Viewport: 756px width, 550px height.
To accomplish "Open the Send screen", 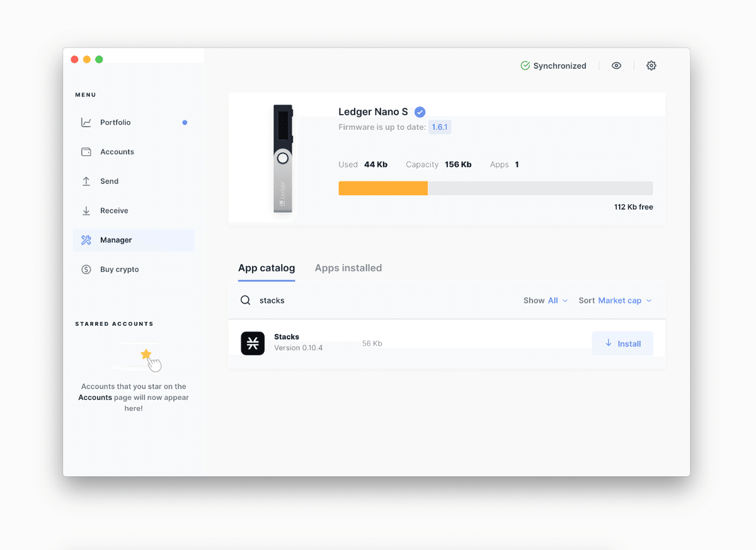I will tap(108, 181).
